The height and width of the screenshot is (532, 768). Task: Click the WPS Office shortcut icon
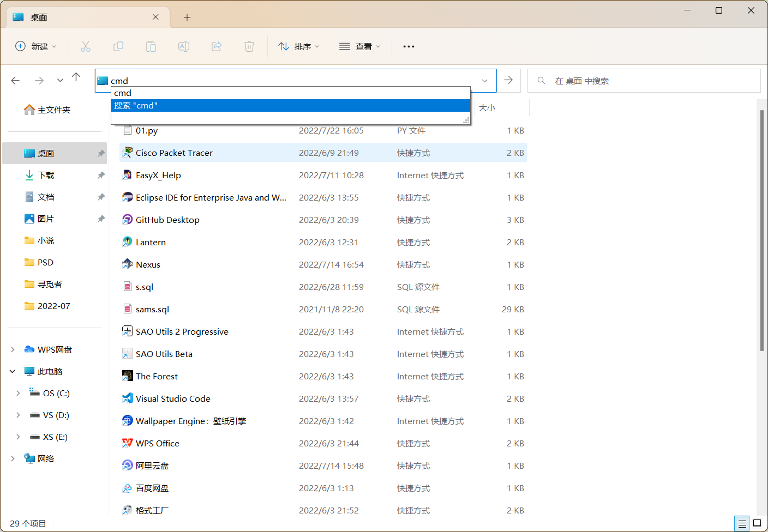click(x=127, y=443)
